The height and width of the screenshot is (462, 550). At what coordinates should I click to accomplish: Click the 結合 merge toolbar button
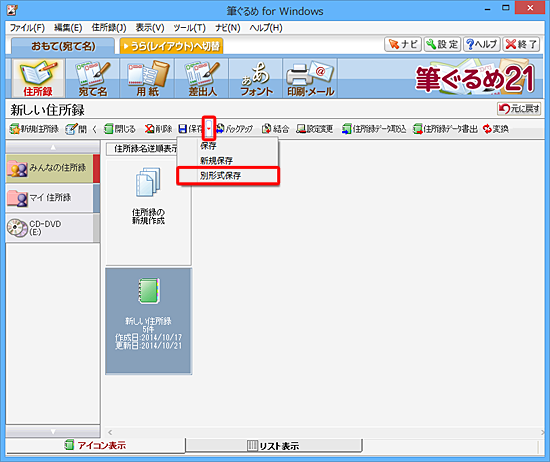click(276, 129)
